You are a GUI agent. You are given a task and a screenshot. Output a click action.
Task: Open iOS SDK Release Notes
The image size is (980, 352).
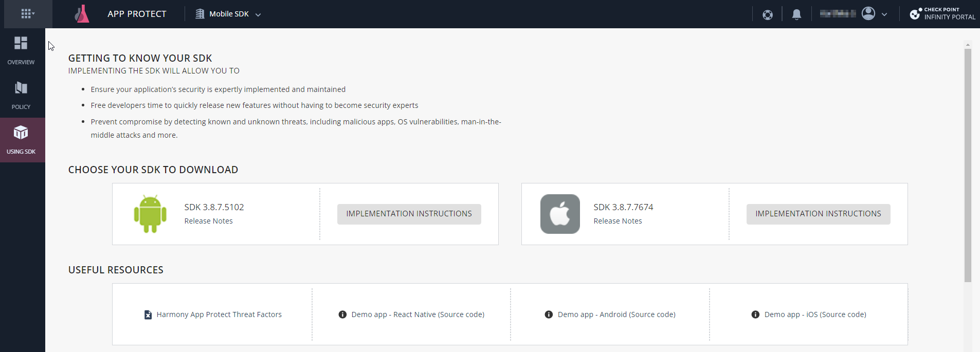pos(618,221)
